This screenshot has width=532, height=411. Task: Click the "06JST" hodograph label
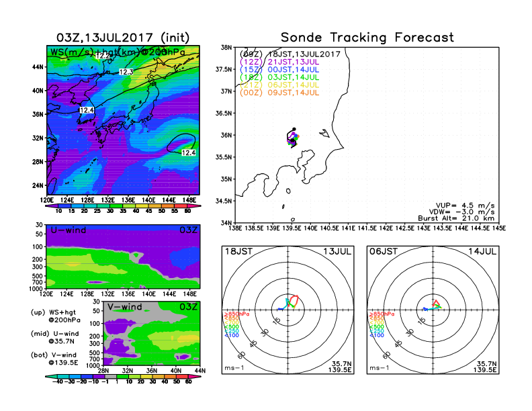pos(384,251)
